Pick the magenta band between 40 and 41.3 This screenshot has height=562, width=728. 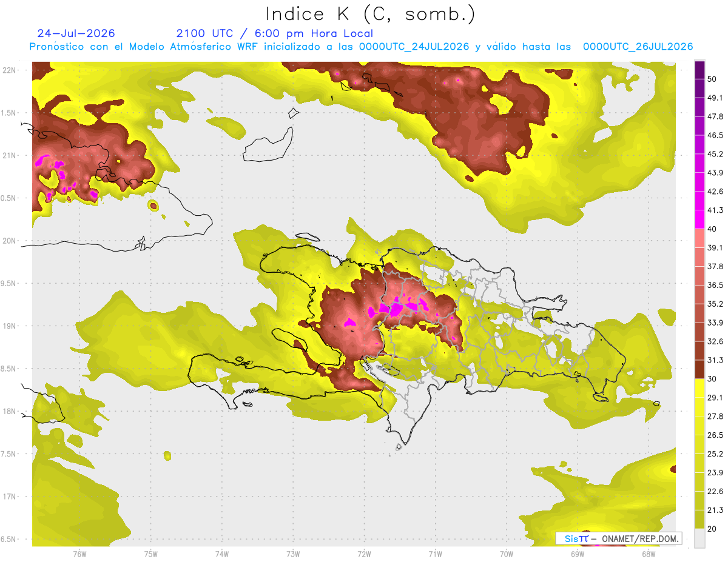pos(699,219)
